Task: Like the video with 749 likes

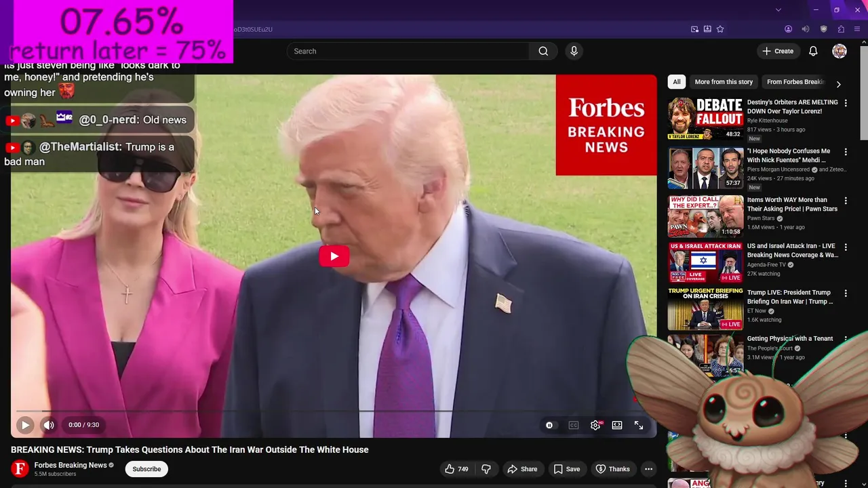Action: point(456,469)
